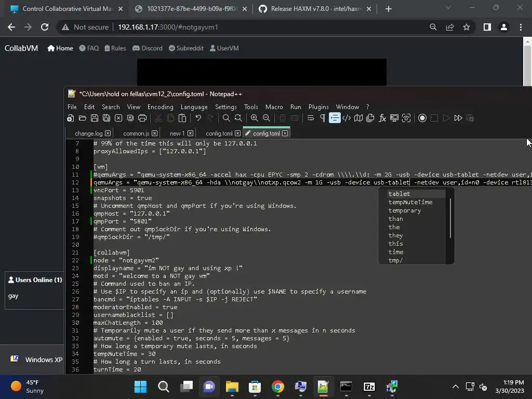Click the New file icon in Notepad++

pos(70,118)
